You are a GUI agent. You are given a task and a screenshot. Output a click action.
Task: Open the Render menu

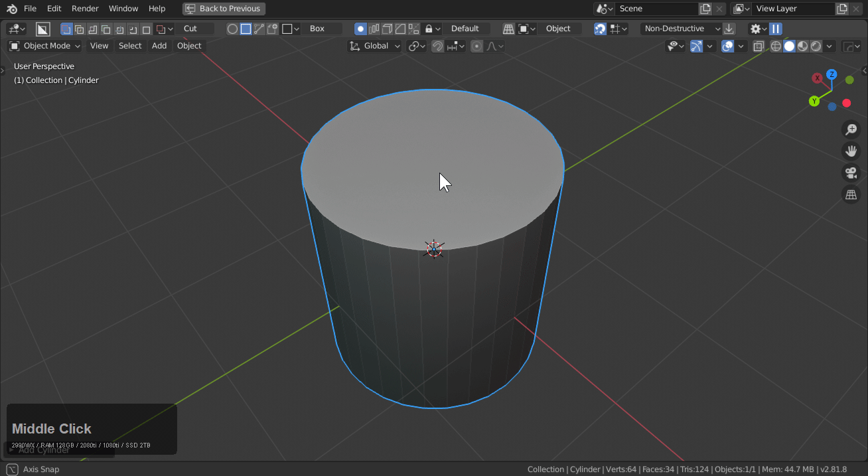85,9
